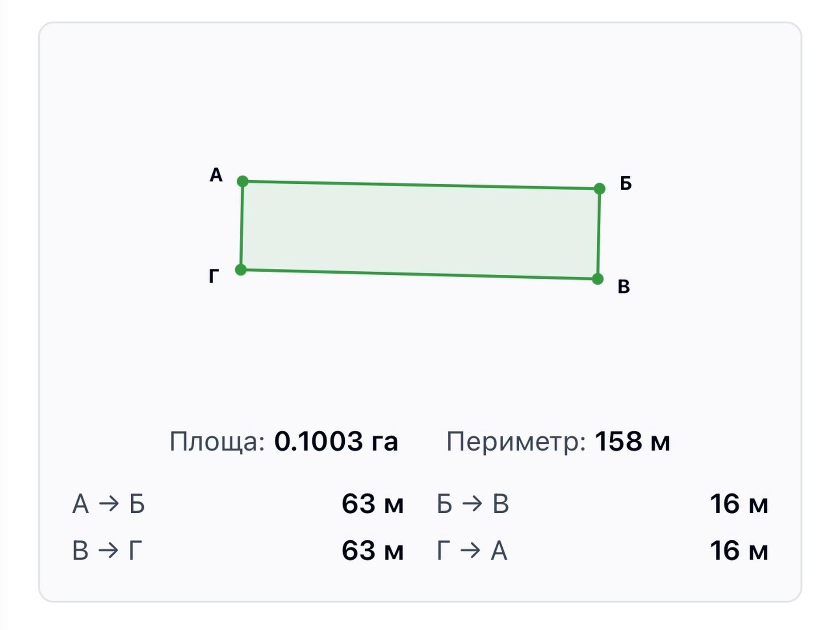
Task: Click vertex point Б of the polygon
Action: coord(599,189)
